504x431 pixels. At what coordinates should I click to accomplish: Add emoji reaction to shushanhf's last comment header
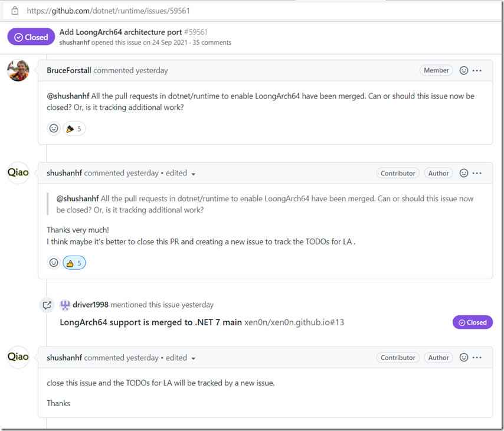point(464,358)
